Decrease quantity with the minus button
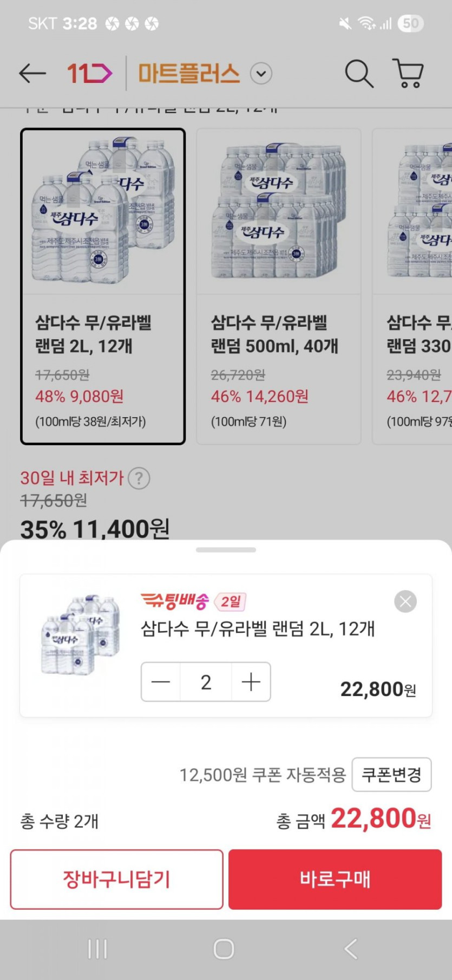 click(161, 682)
